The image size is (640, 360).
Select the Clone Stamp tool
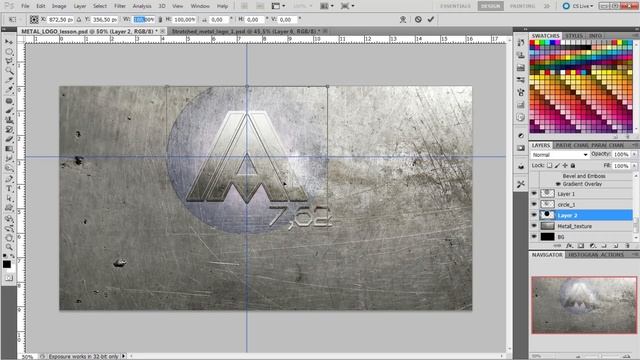tap(9, 120)
